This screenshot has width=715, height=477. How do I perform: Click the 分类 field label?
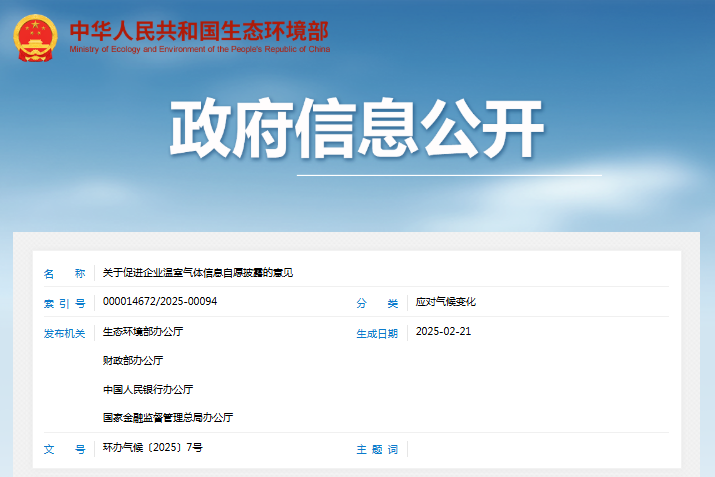click(x=377, y=303)
